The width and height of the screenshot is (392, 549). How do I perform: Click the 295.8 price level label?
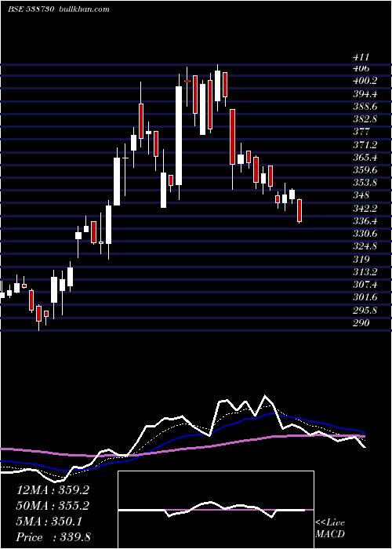pos(365,311)
